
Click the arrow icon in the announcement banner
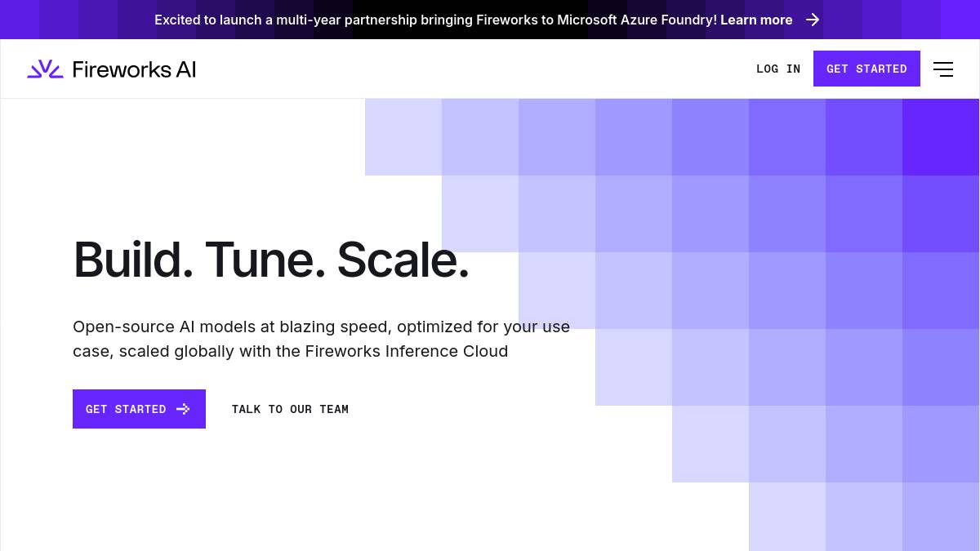coord(813,20)
